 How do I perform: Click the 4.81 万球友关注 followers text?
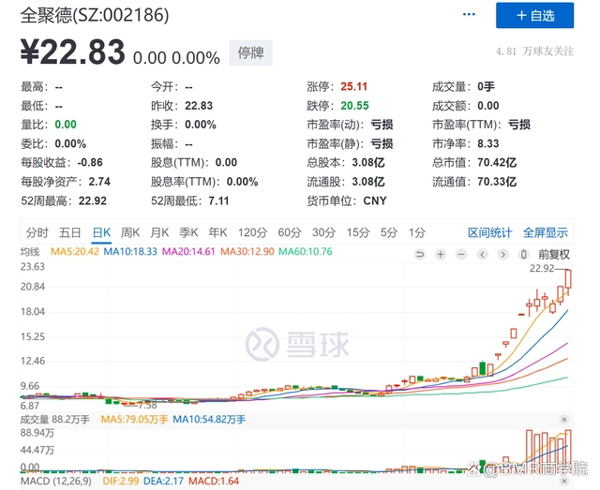tap(535, 51)
